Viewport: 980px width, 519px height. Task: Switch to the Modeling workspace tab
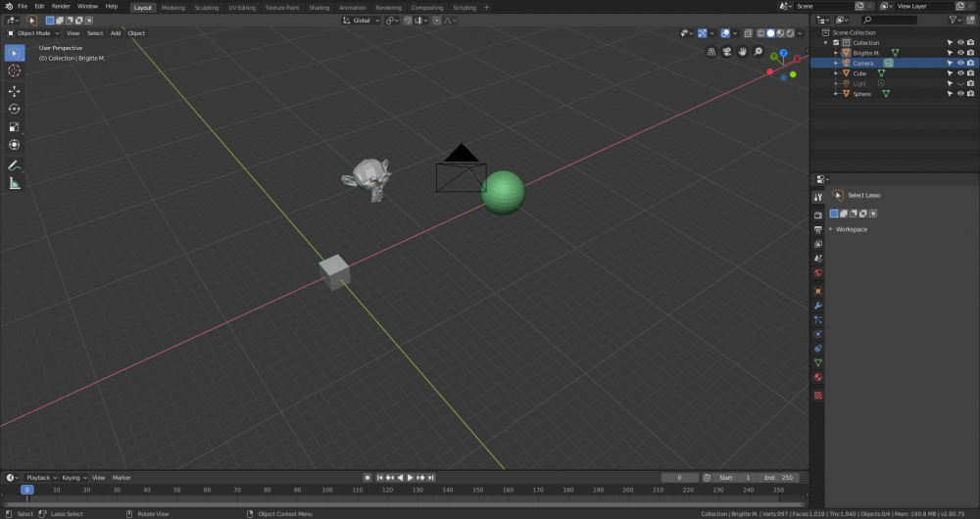click(x=173, y=8)
